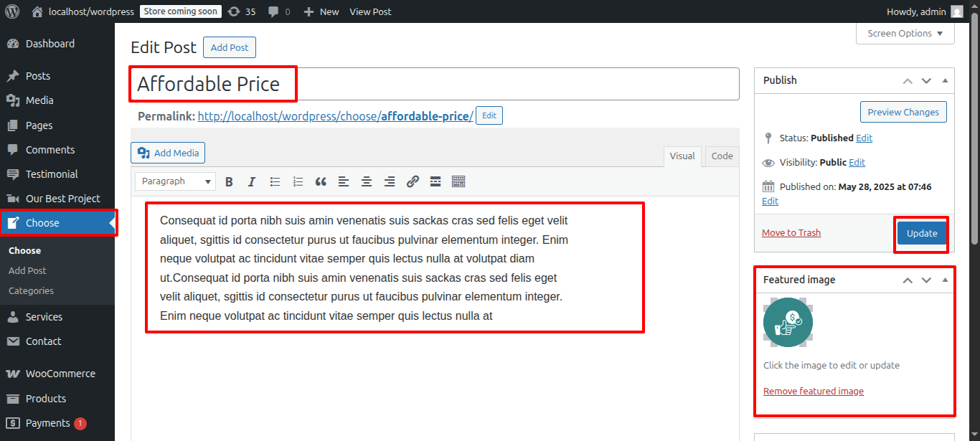
Task: Edit the post visibility setting
Action: tap(857, 161)
